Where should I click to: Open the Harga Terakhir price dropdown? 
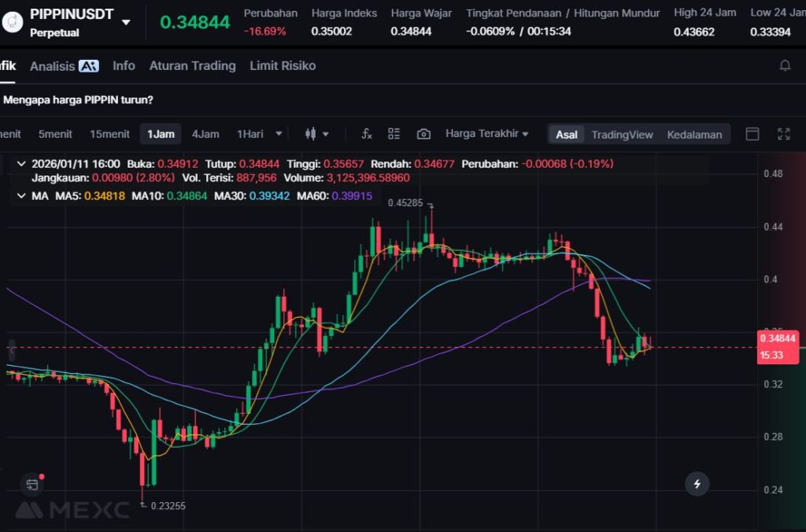click(486, 134)
